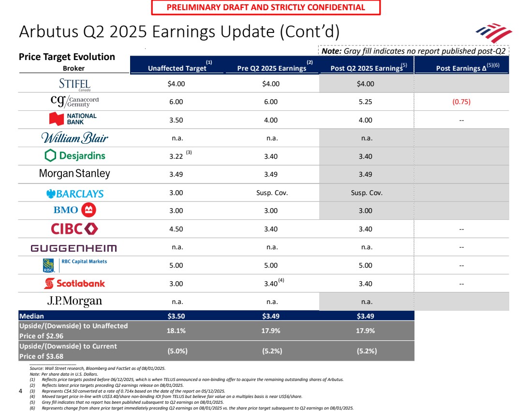Click the Upside/(Downside) to Current Price label
This screenshot has width=532, height=411.
[68, 351]
